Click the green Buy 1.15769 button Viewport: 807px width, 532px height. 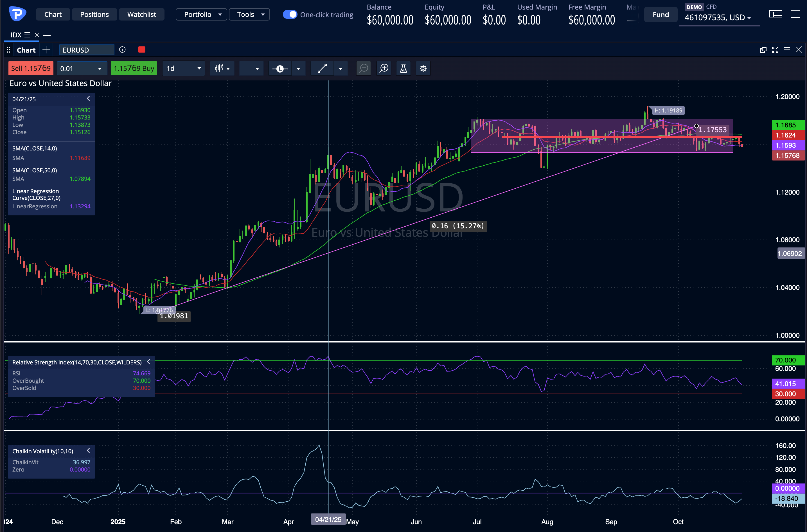point(134,69)
